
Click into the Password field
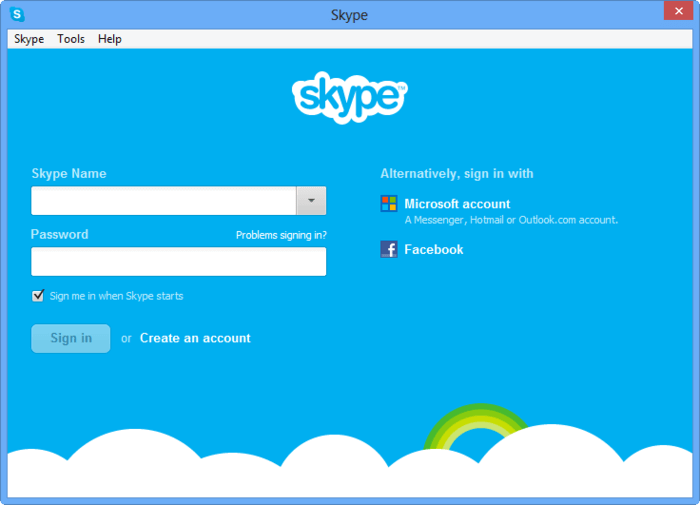178,262
